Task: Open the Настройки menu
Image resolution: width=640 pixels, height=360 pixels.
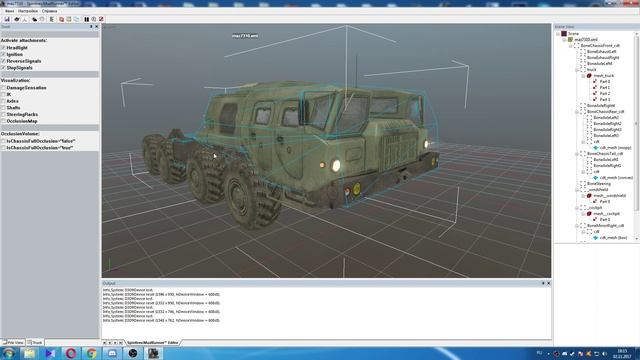Action: pyautogui.click(x=28, y=11)
